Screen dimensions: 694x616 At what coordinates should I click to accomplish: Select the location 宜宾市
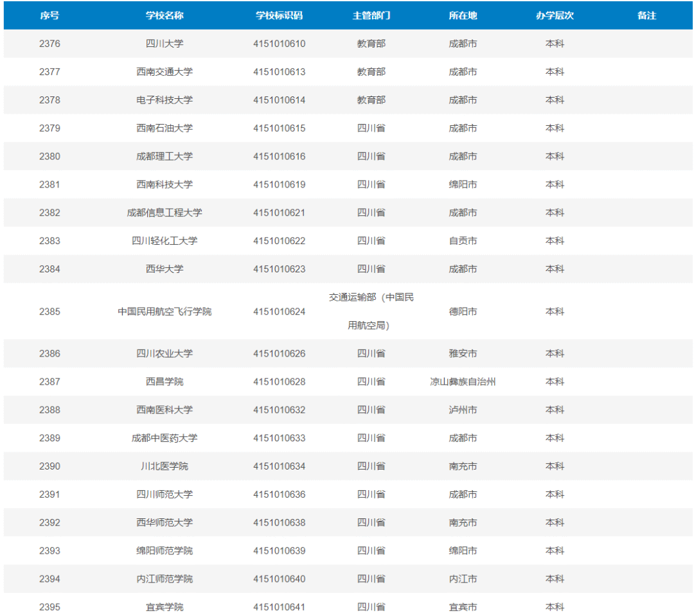(463, 608)
